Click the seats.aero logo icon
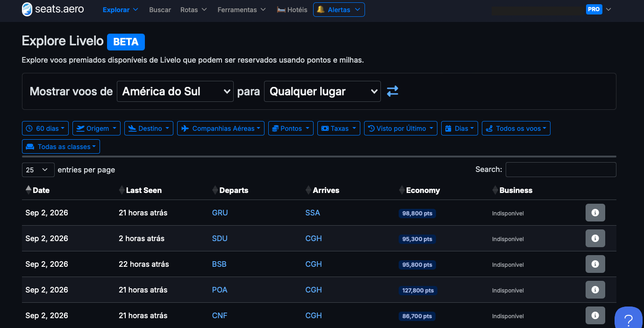 tap(28, 9)
